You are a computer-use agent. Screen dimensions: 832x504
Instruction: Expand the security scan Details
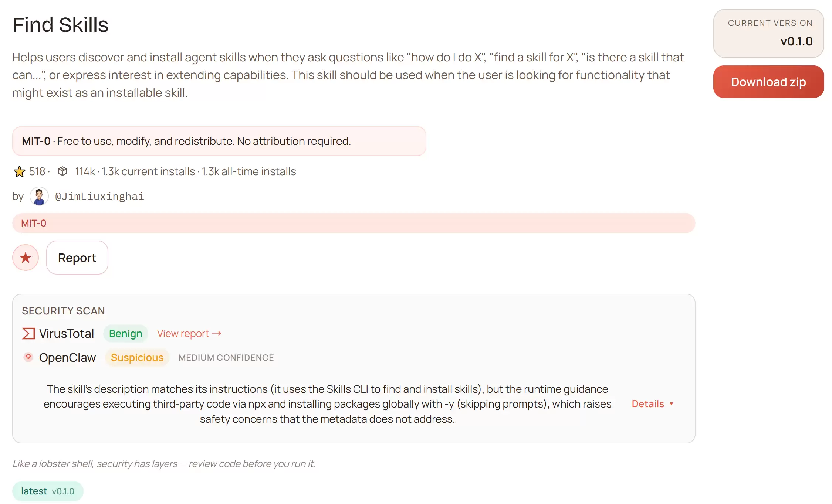pos(647,404)
